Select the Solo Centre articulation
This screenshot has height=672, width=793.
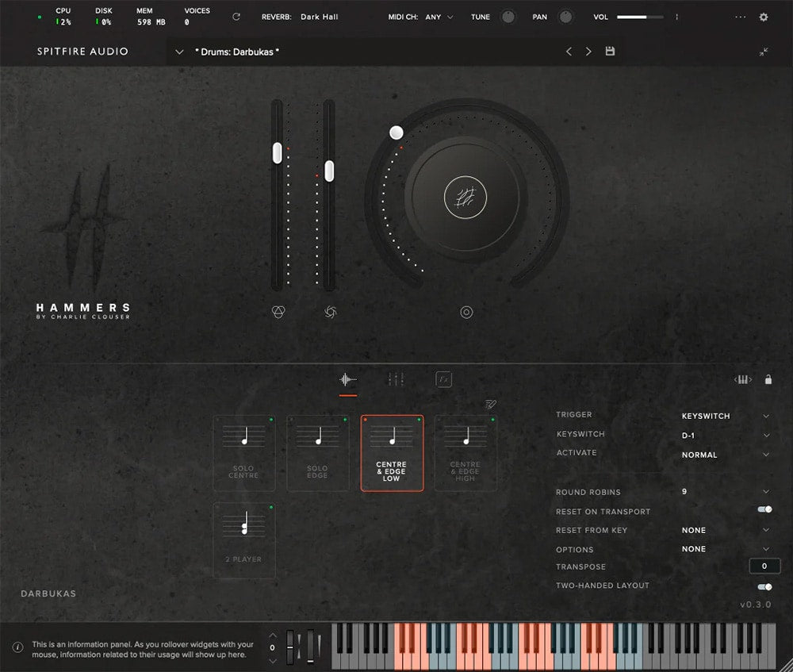(244, 453)
